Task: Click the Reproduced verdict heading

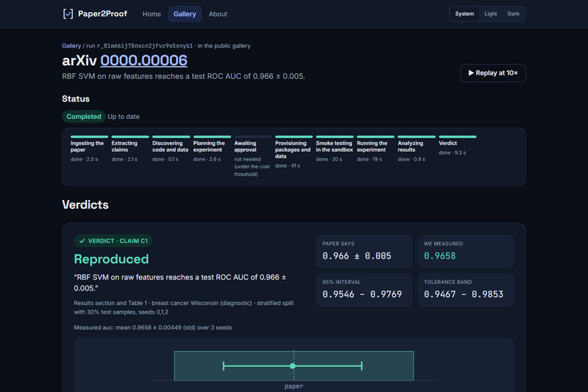Action: point(112,259)
